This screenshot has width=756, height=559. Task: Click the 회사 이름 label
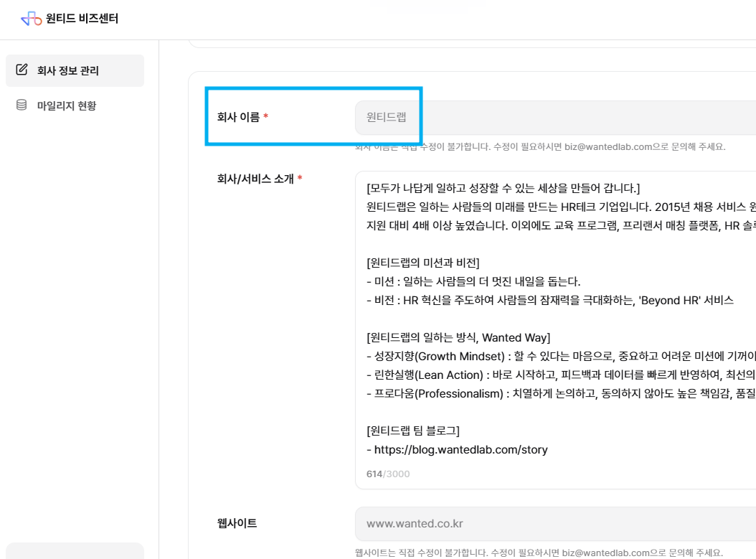pyautogui.click(x=238, y=117)
